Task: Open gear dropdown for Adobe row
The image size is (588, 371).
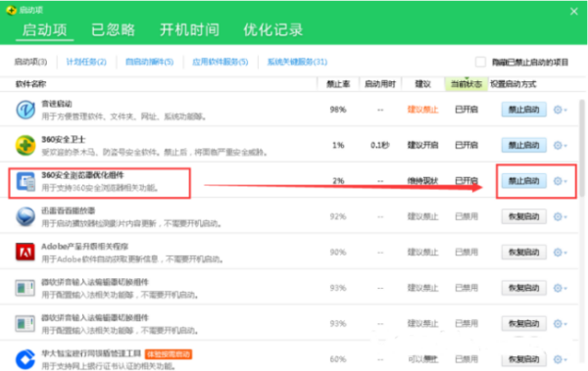Action: coord(561,253)
